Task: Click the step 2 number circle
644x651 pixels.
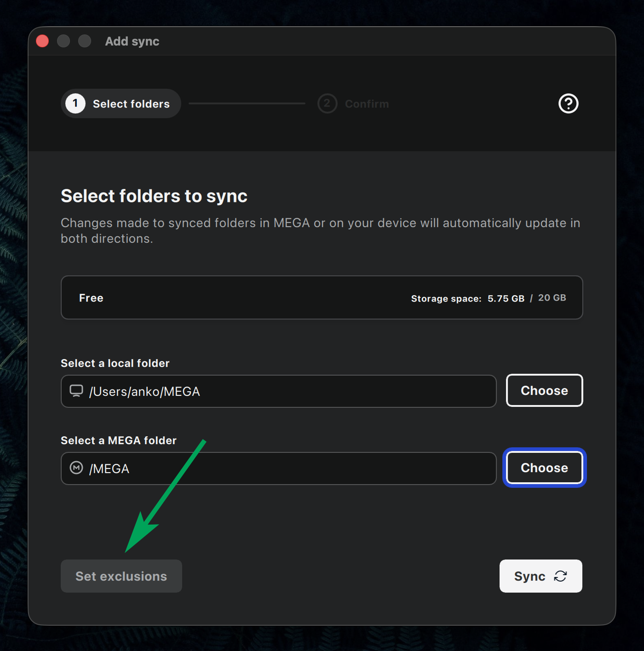Action: tap(327, 103)
